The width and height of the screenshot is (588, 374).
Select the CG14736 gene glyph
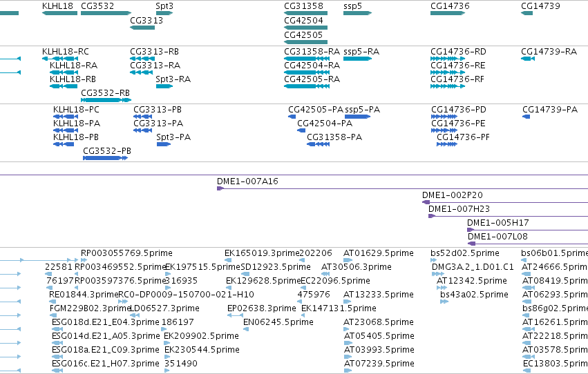pos(448,13)
